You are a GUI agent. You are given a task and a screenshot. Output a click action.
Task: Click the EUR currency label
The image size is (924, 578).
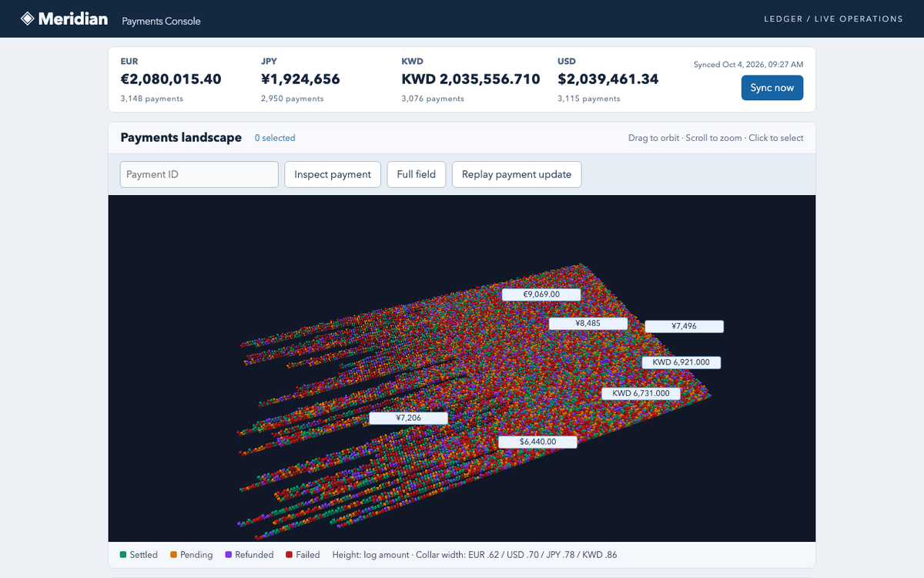(129, 61)
